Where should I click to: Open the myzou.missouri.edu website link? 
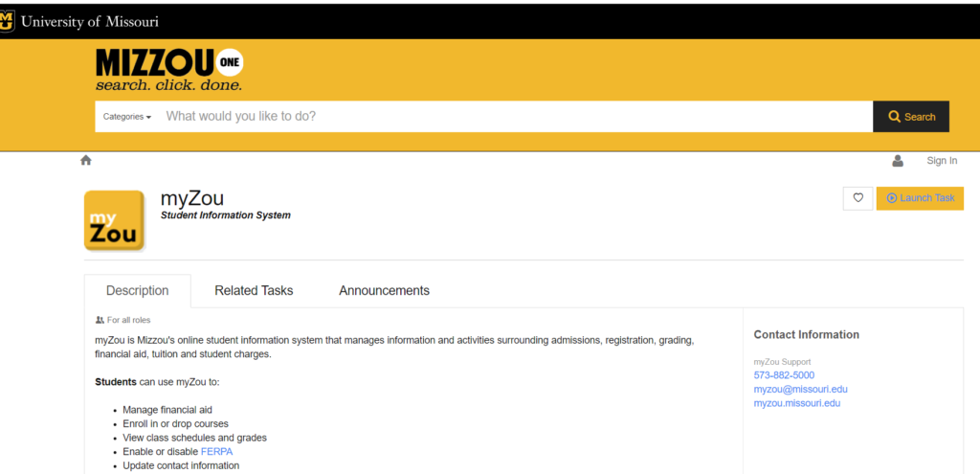tap(797, 403)
